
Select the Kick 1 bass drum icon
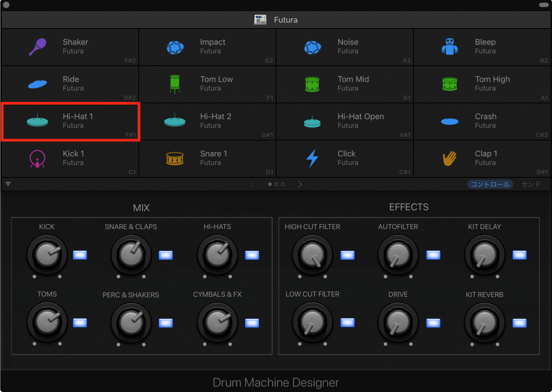[37, 159]
